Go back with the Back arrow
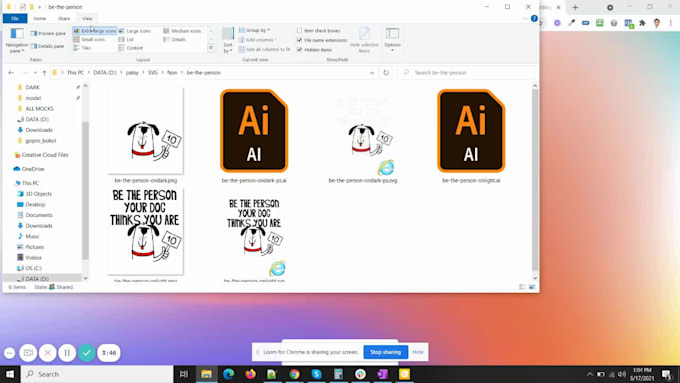The height and width of the screenshot is (383, 680). (x=11, y=72)
